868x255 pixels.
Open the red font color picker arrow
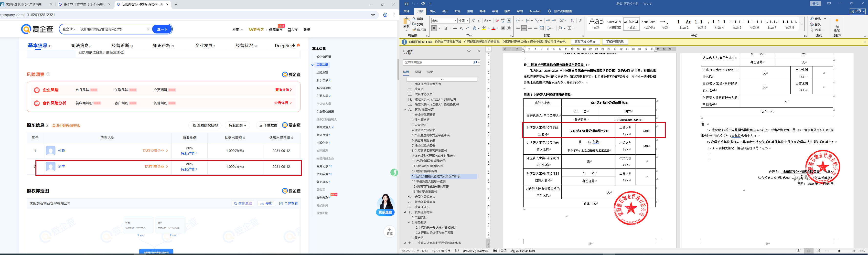pos(498,28)
